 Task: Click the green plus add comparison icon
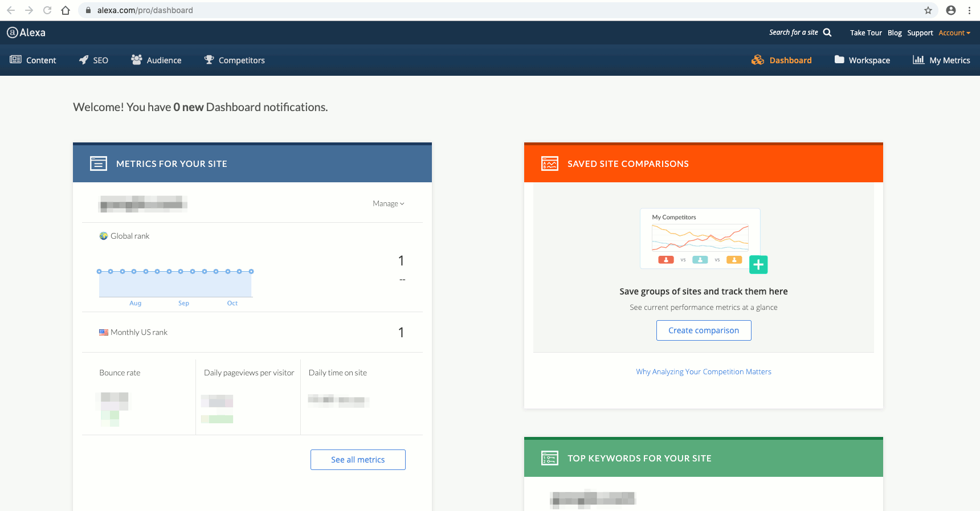pyautogui.click(x=758, y=264)
